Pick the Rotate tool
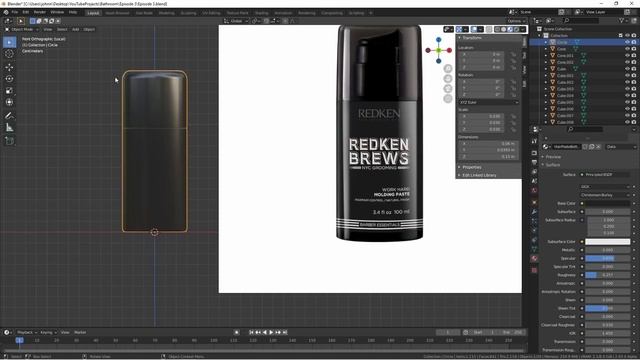 (9, 79)
